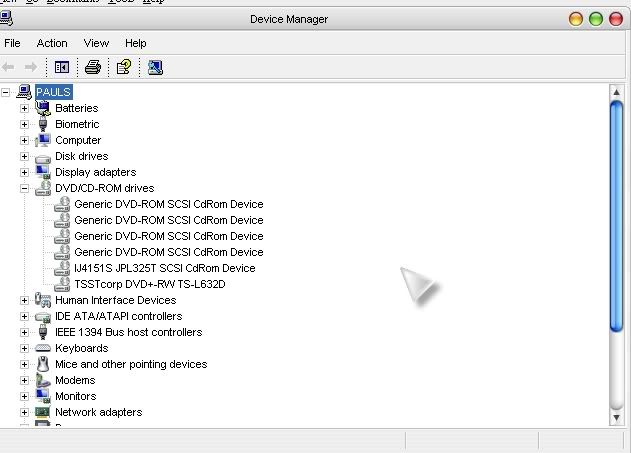Image resolution: width=631 pixels, height=453 pixels.
Task: Toggle the console tree pane icon
Action: click(x=62, y=67)
